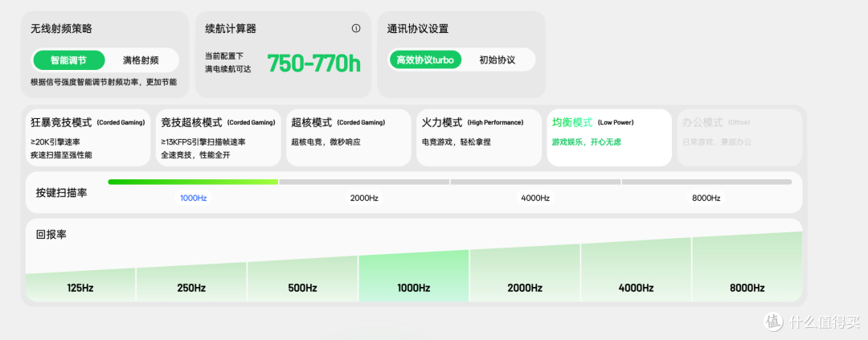The image size is (868, 340).
Task: Choose 超核模式 card
Action: click(x=349, y=137)
